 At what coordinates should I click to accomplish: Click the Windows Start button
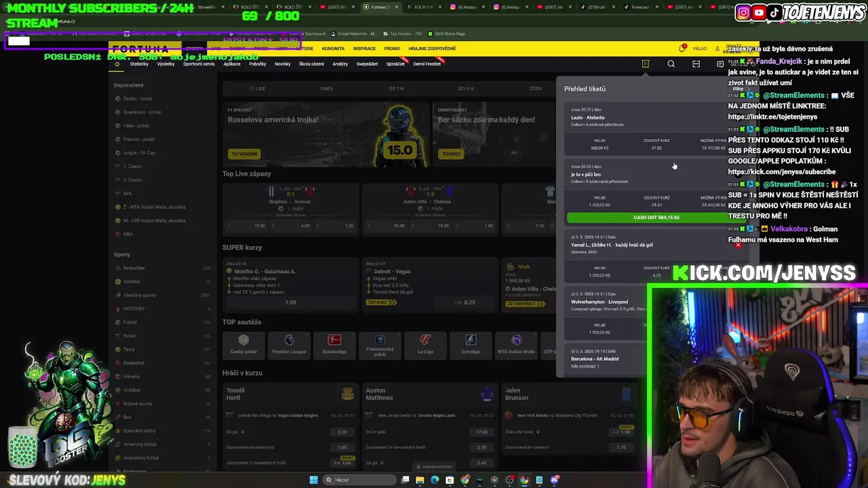click(313, 480)
